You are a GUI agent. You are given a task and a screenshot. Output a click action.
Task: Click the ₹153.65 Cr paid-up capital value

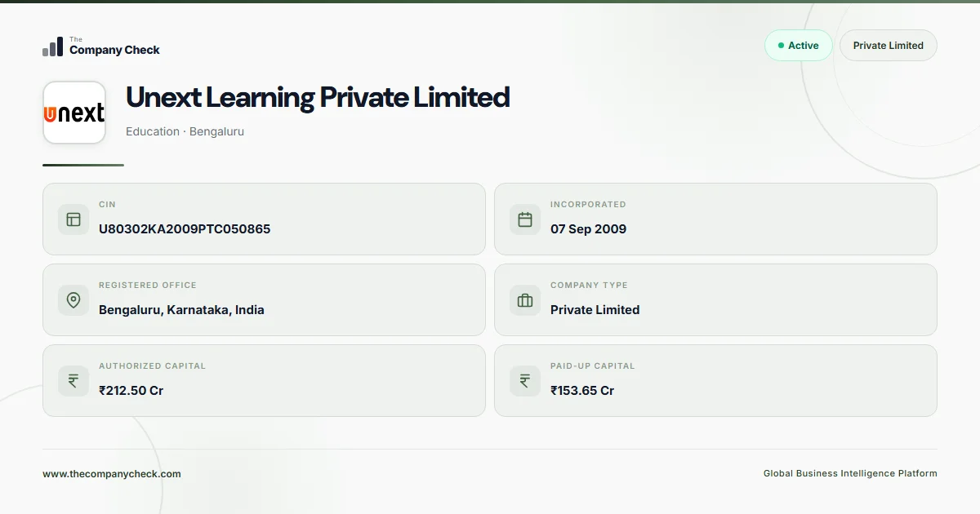[x=582, y=391]
